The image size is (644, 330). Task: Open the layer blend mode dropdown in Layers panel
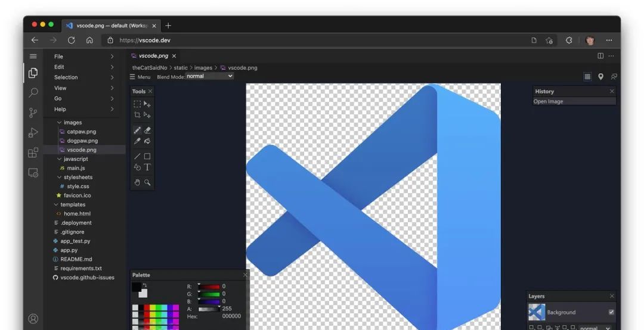595,328
